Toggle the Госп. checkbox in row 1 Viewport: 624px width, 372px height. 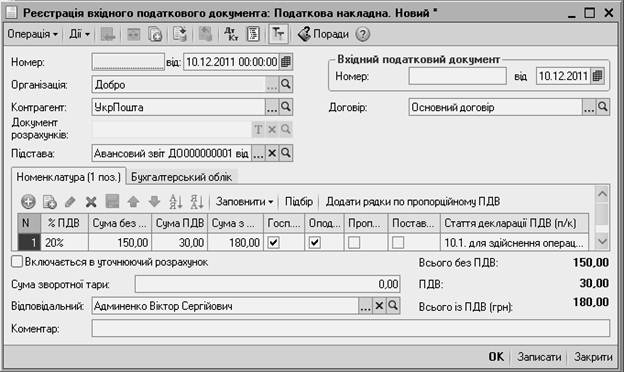click(x=273, y=242)
